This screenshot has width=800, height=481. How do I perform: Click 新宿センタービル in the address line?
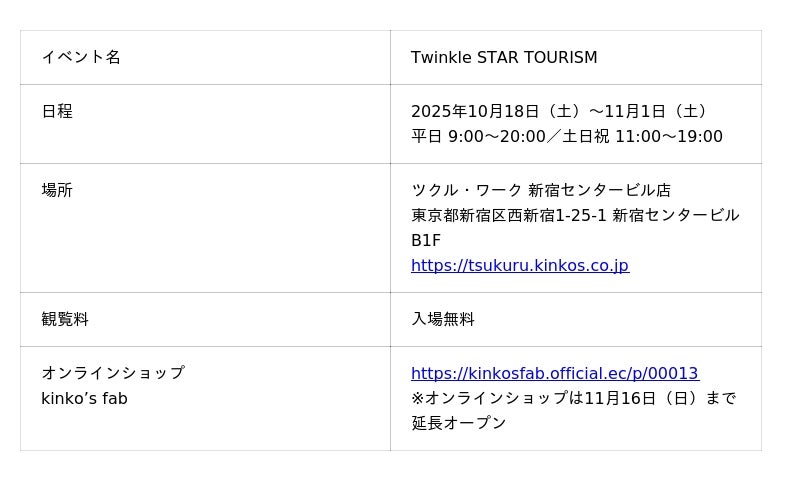[x=675, y=216]
